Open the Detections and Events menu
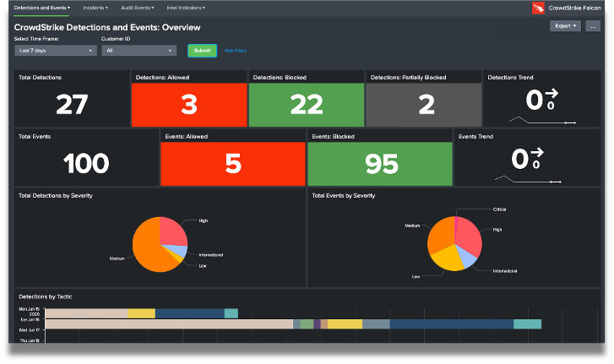The image size is (614, 364). tap(42, 8)
